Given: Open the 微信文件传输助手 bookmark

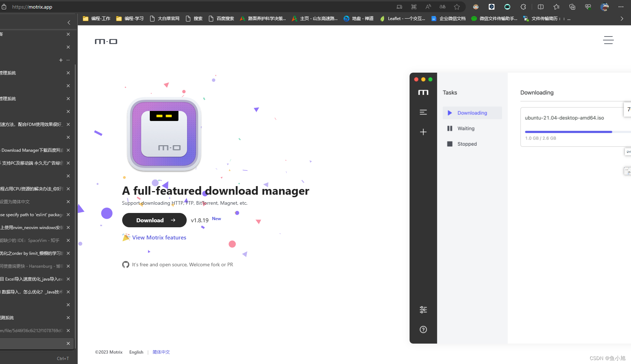Looking at the screenshot, I should pos(494,19).
